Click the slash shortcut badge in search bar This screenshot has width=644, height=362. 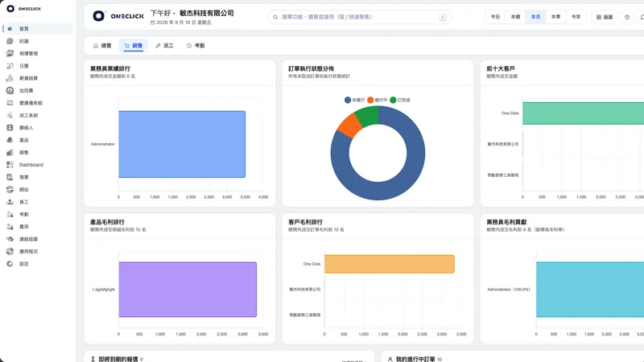coord(443,17)
